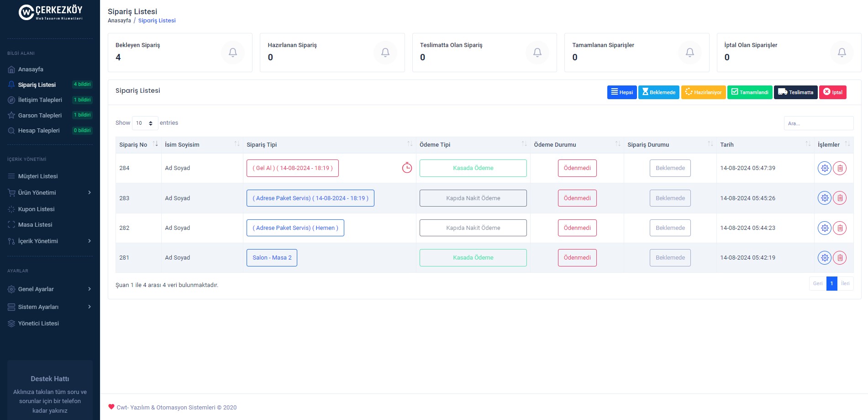Open settings gear for order 281
This screenshot has width=868, height=420.
tap(824, 258)
